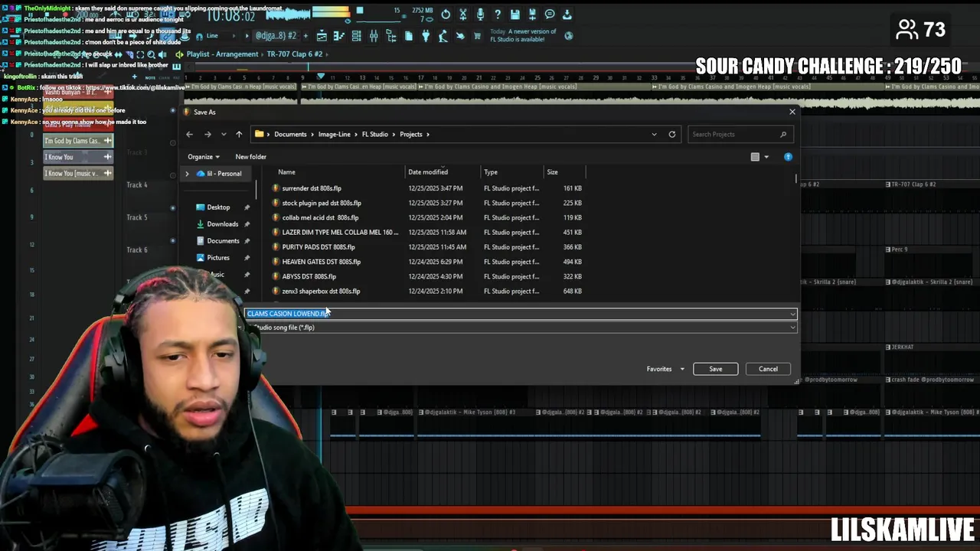The height and width of the screenshot is (551, 980).
Task: Open the Browser tree view icon
Action: point(391,36)
